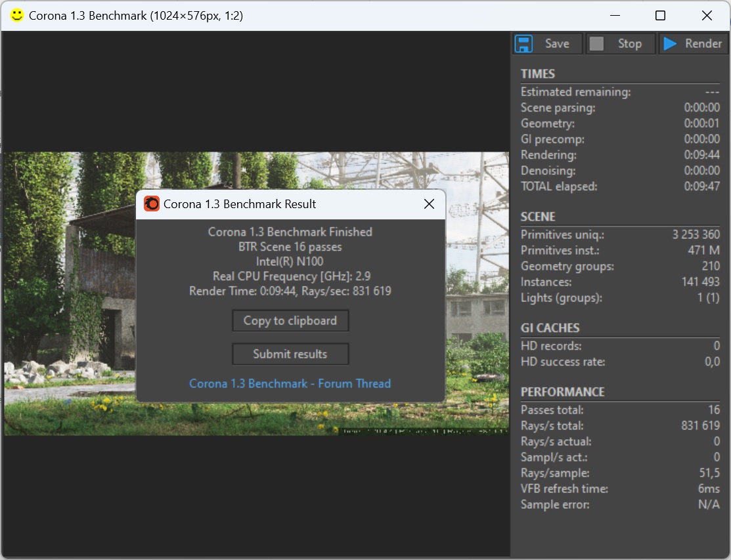Image resolution: width=731 pixels, height=560 pixels.
Task: Click the Save button label
Action: [557, 44]
